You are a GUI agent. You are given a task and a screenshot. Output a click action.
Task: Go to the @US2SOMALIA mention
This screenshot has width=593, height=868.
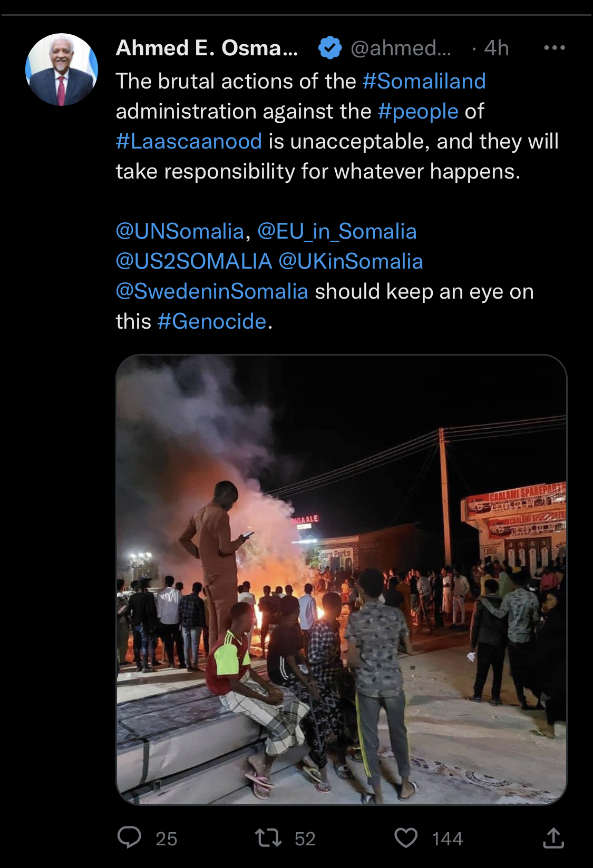[193, 261]
